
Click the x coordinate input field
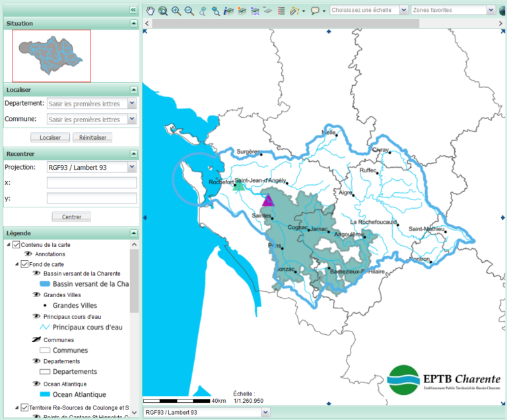92,183
